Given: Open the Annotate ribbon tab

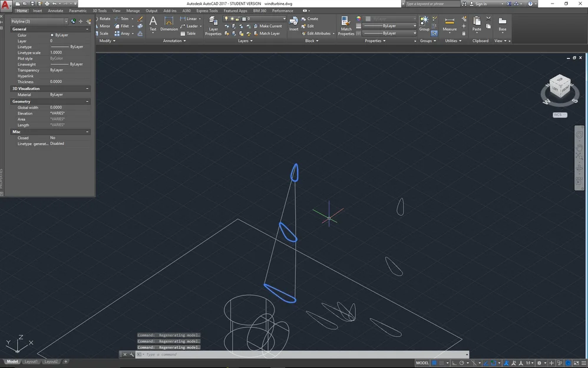Looking at the screenshot, I should point(55,11).
